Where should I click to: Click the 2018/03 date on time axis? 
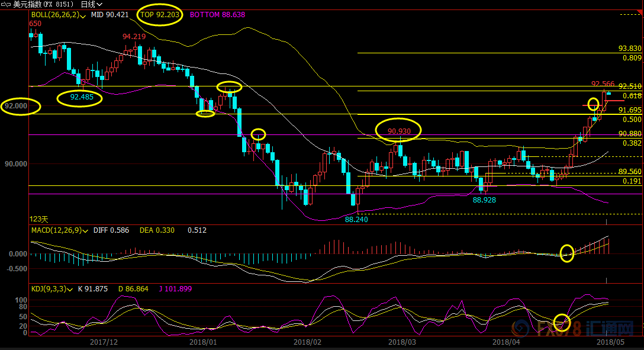pos(402,342)
